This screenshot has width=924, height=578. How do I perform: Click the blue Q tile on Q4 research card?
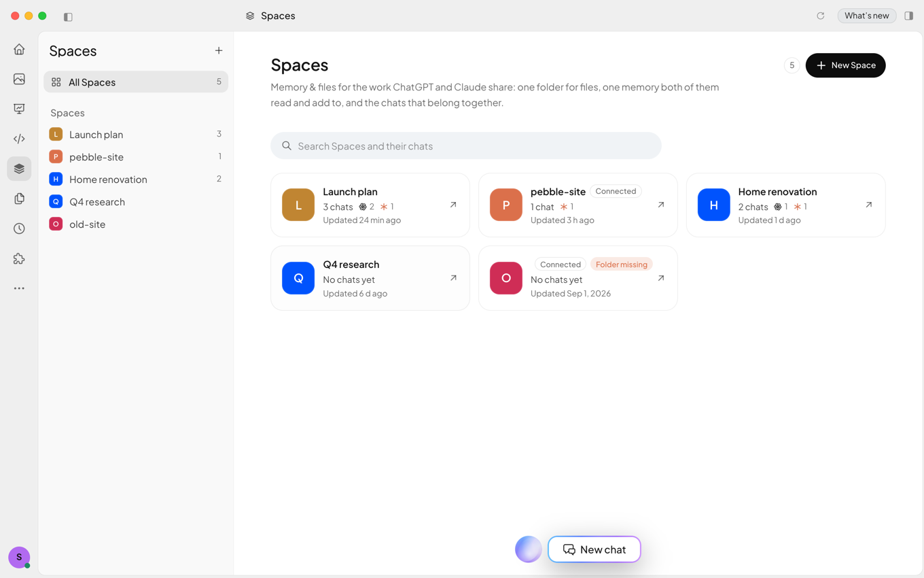[x=298, y=278]
